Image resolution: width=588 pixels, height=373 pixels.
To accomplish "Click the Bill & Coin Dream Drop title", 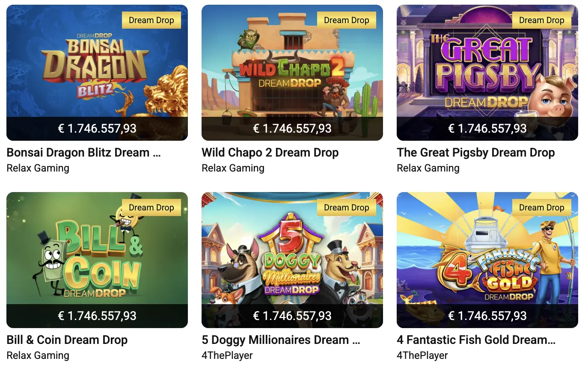I will [67, 340].
